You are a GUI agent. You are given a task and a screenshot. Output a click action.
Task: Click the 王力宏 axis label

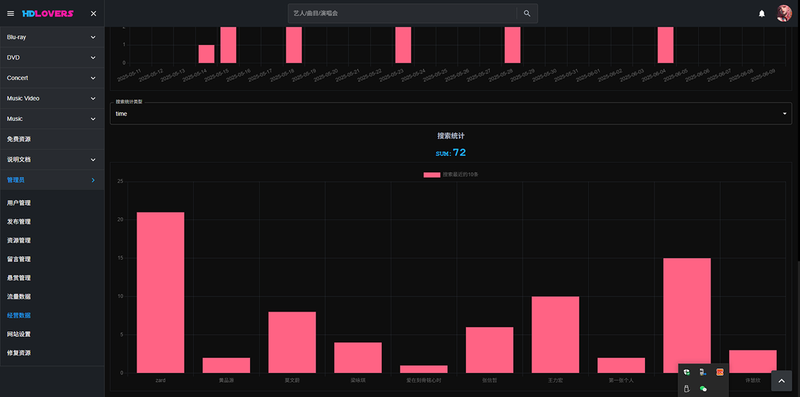pos(555,380)
